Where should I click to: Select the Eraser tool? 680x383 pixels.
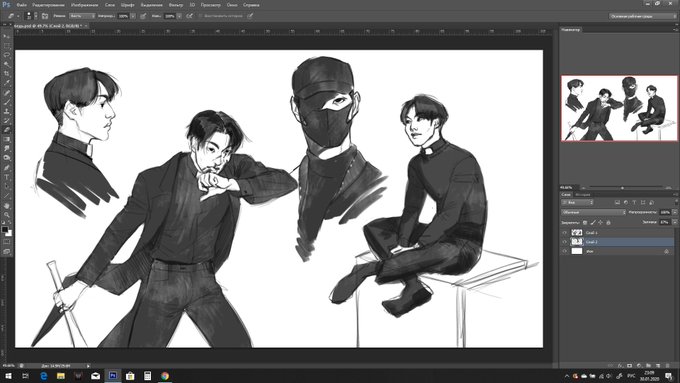[x=7, y=130]
